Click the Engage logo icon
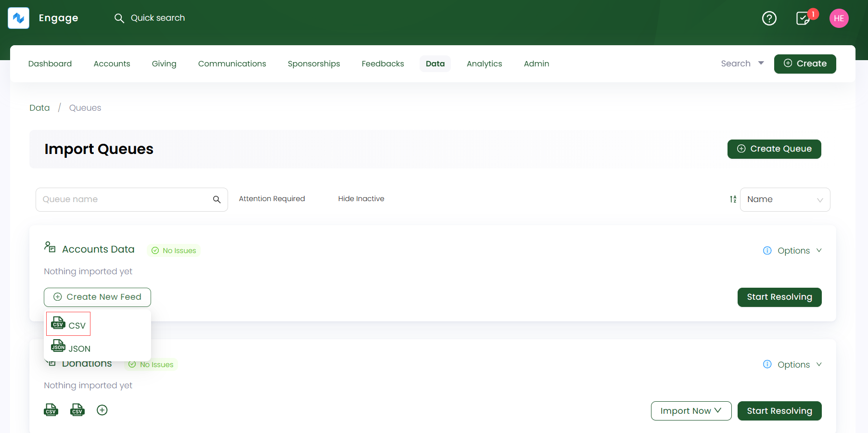This screenshot has height=433, width=868. point(19,18)
